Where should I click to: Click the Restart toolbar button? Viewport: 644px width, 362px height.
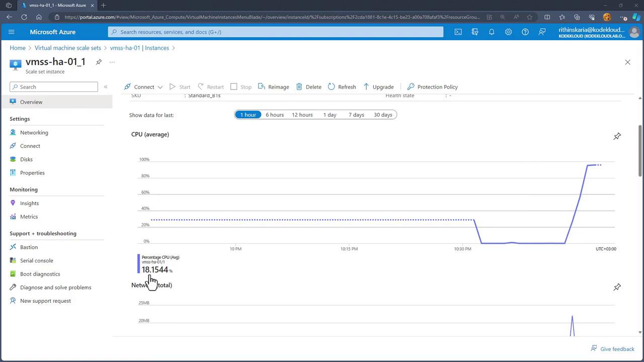click(211, 86)
